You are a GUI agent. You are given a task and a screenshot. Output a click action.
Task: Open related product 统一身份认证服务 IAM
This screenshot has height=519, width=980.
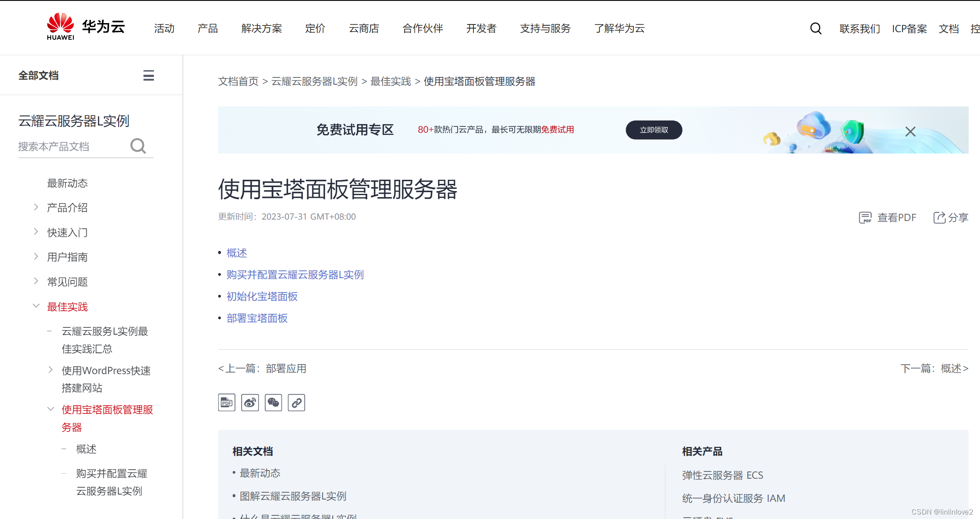point(733,499)
